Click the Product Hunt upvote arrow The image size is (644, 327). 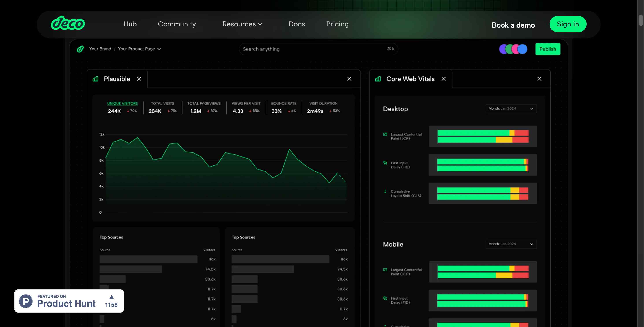click(111, 297)
